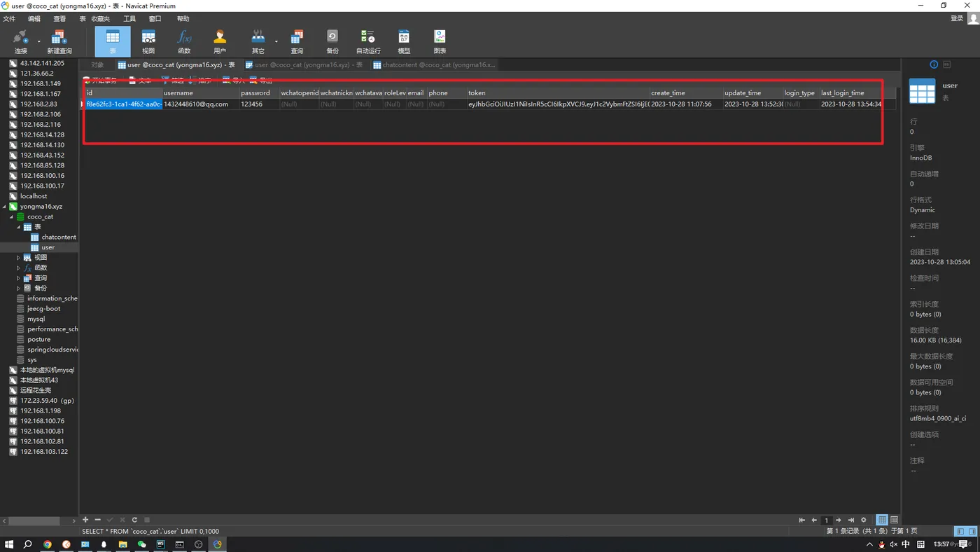Open the 文件 file menu
Image resolution: width=980 pixels, height=552 pixels.
coord(9,19)
